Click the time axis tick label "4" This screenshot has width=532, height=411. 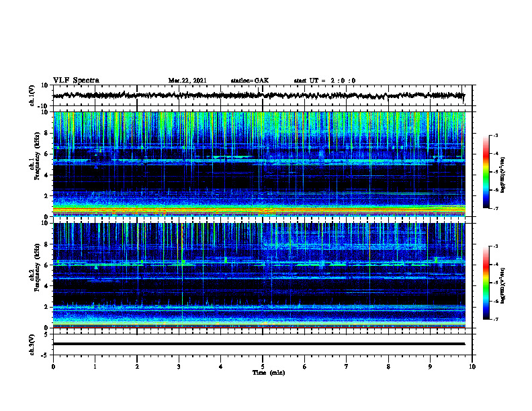click(x=221, y=367)
